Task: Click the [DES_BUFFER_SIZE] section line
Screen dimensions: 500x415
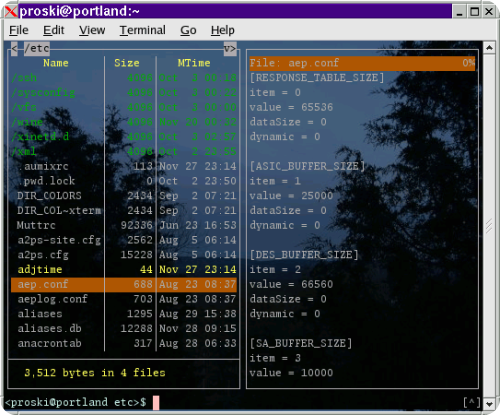Action: click(x=304, y=255)
